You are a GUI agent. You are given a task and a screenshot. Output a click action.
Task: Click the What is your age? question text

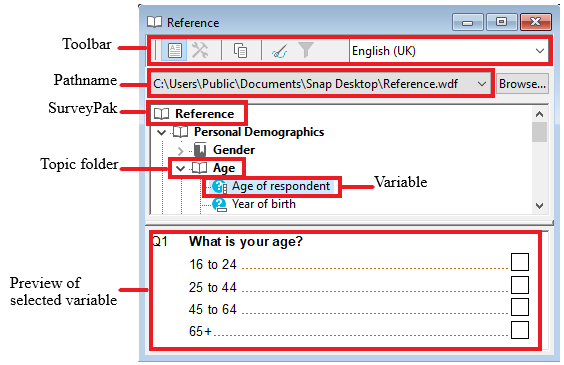point(246,241)
